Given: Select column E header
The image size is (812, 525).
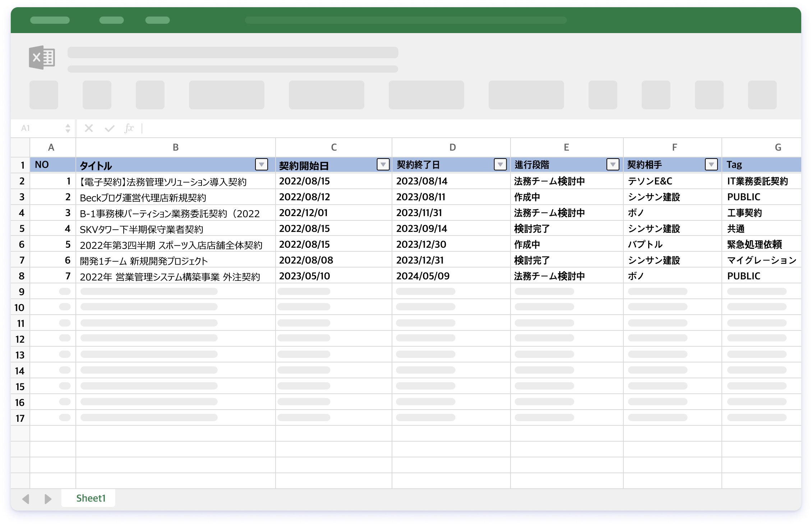Looking at the screenshot, I should (x=566, y=147).
